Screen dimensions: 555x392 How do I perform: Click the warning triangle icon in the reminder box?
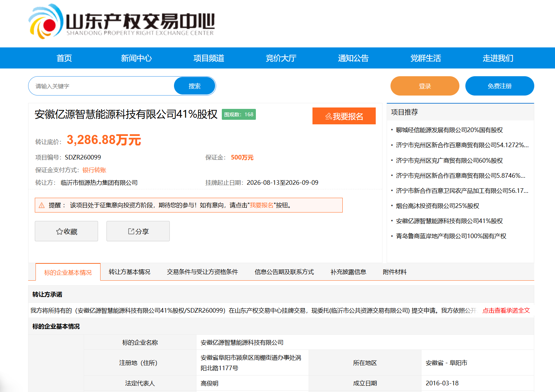click(x=41, y=205)
